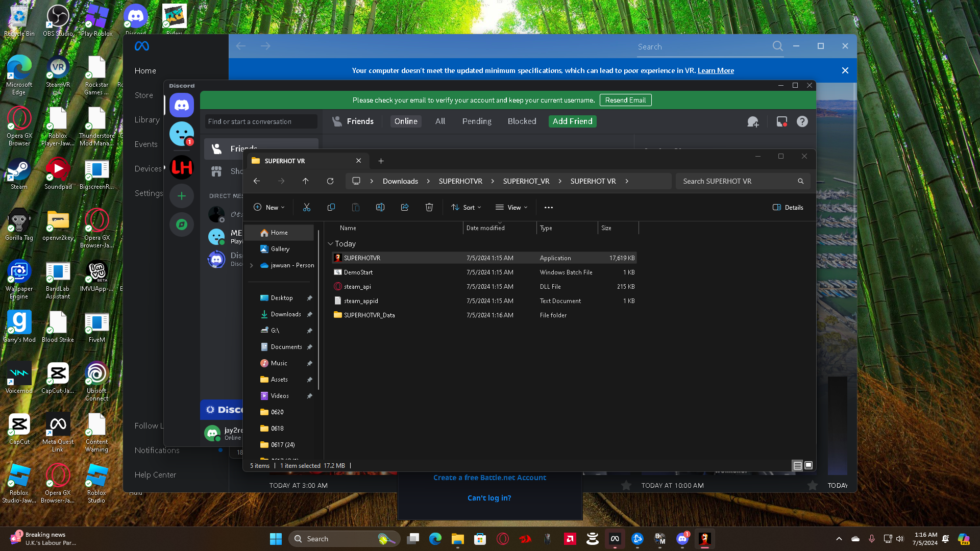Click the Resend Email button in Discord
Screen dimensions: 980x551
(x=625, y=100)
